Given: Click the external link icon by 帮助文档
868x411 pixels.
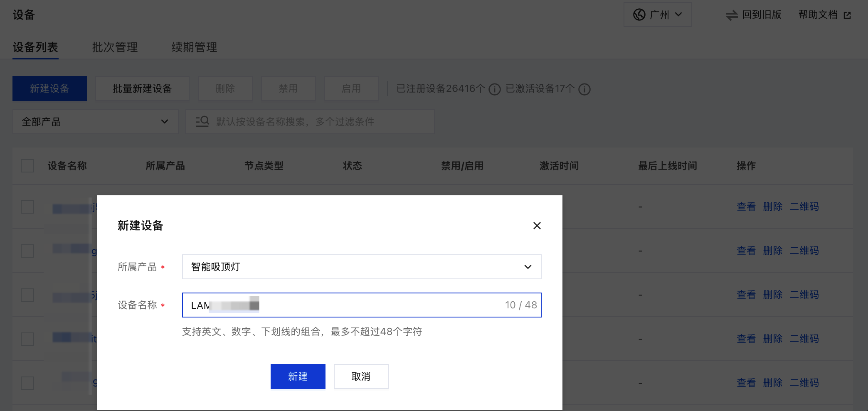Looking at the screenshot, I should pyautogui.click(x=847, y=15).
